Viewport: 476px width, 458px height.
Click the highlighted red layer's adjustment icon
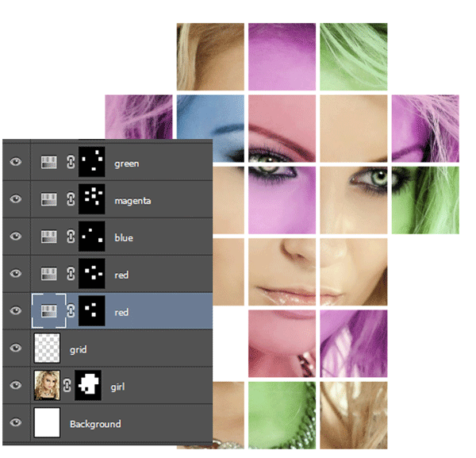pyautogui.click(x=49, y=312)
